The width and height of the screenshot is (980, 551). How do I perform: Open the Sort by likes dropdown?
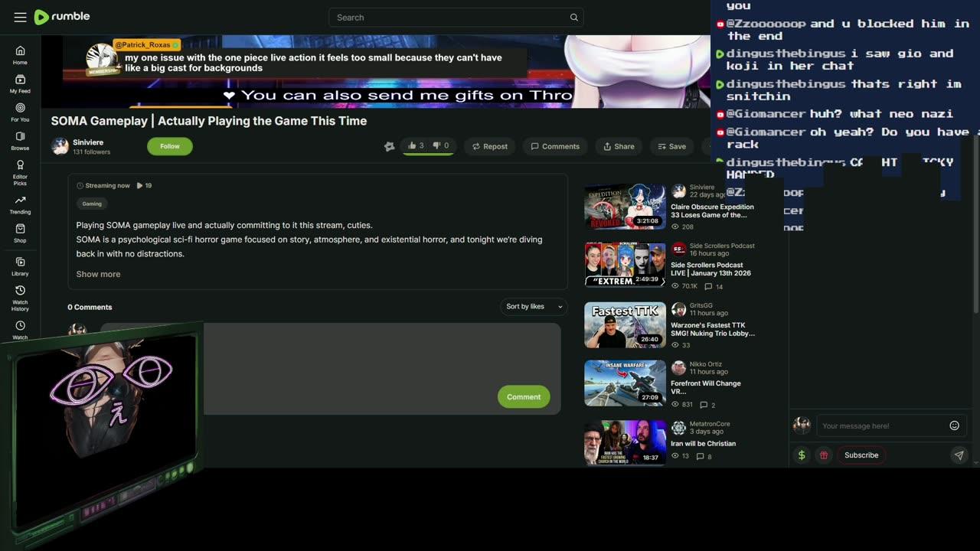533,306
